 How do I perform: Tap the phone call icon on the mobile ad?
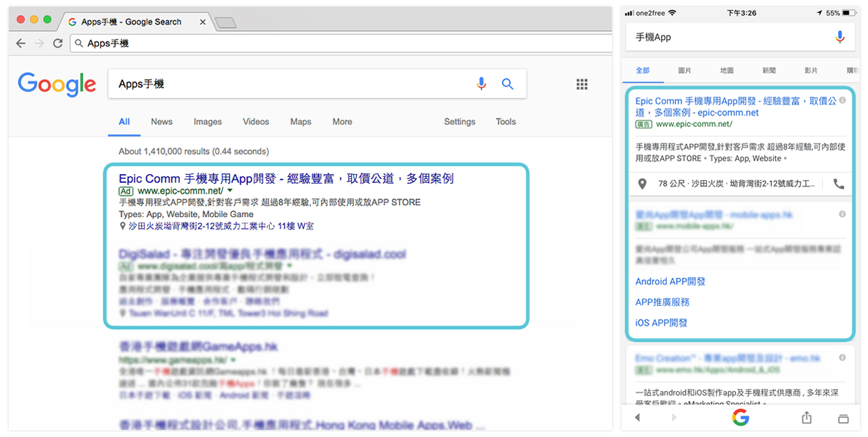coord(839,184)
